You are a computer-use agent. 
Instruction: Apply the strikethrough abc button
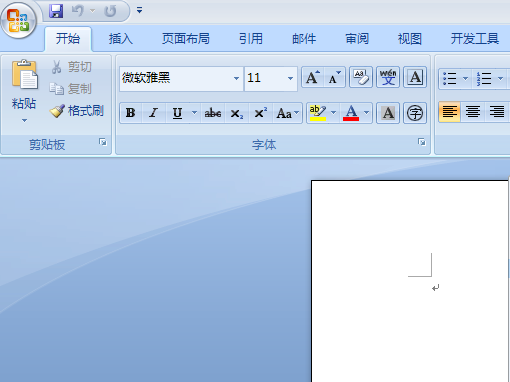(213, 113)
